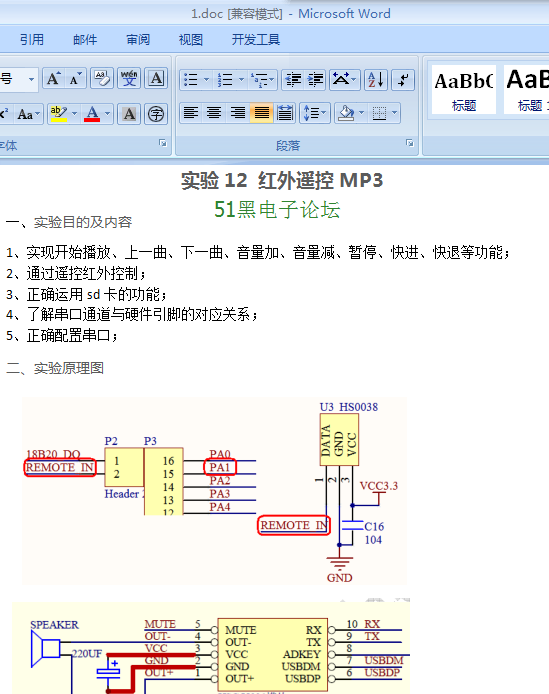
Task: Expand the font color dropdown arrow
Action: tap(108, 114)
